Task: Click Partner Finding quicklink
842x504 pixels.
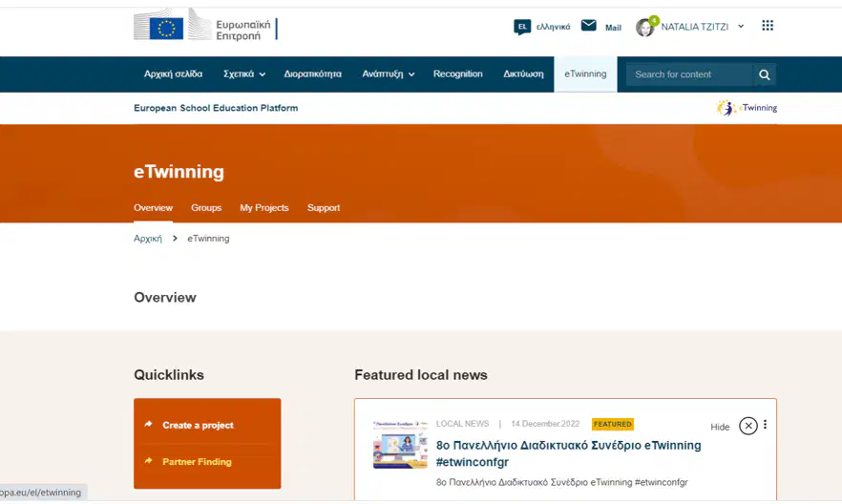Action: [x=197, y=462]
